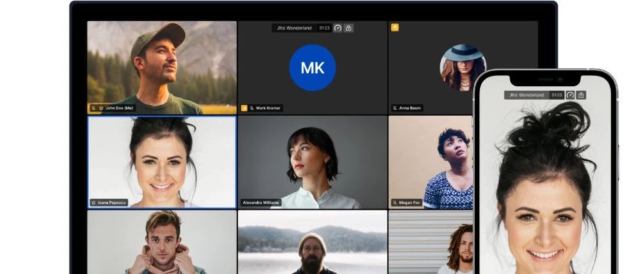644x274 pixels.
Task: Click the performance gauge icon on the phone screen
Action: [570, 95]
